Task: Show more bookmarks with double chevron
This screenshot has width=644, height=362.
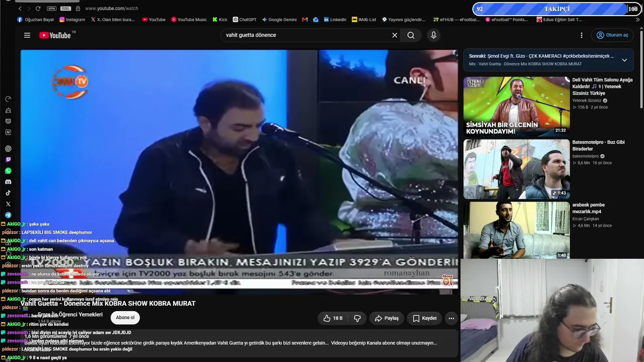Action: coord(638,20)
